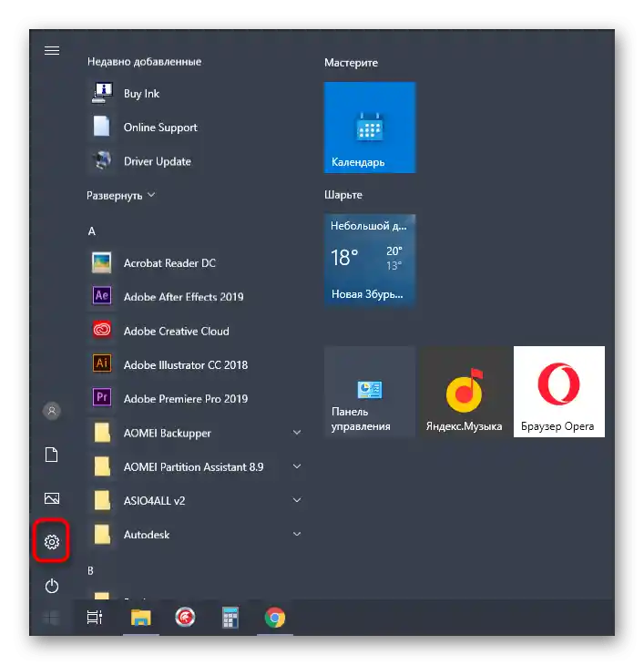
Task: Click the letter A section header
Action: (x=92, y=231)
